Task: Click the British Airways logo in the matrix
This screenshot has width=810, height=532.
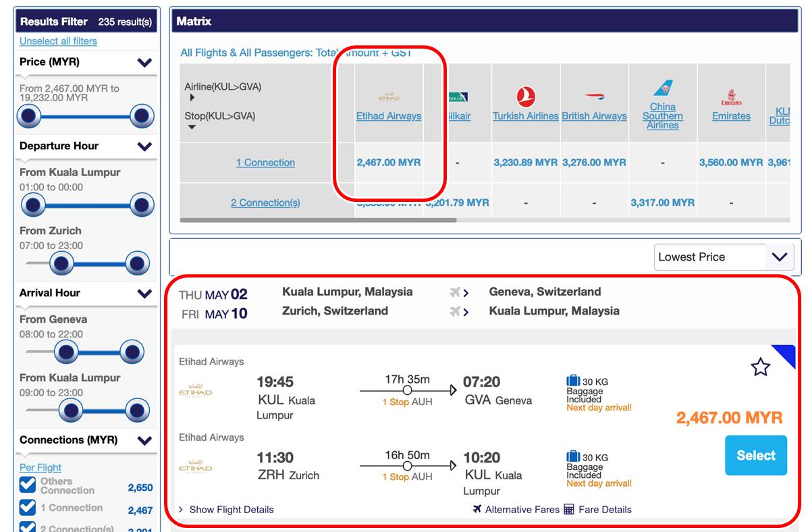Action: pos(594,97)
